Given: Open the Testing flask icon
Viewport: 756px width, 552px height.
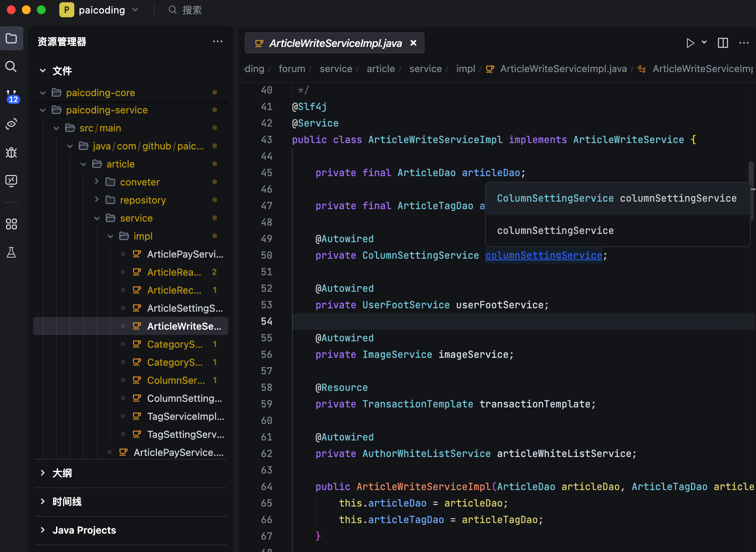Looking at the screenshot, I should pos(11,252).
